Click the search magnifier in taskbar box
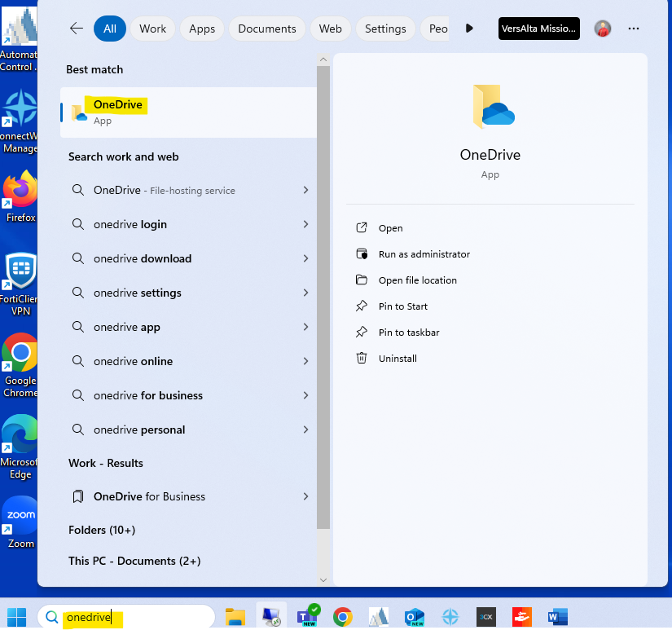The image size is (672, 630). [52, 617]
